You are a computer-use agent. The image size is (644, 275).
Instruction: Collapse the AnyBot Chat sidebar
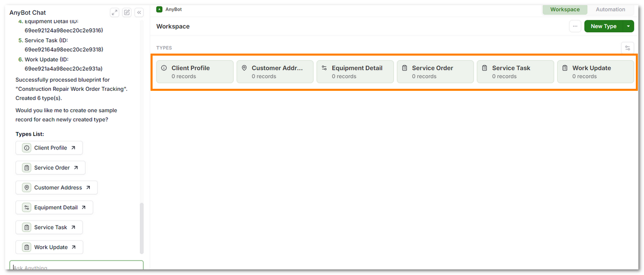pyautogui.click(x=139, y=13)
